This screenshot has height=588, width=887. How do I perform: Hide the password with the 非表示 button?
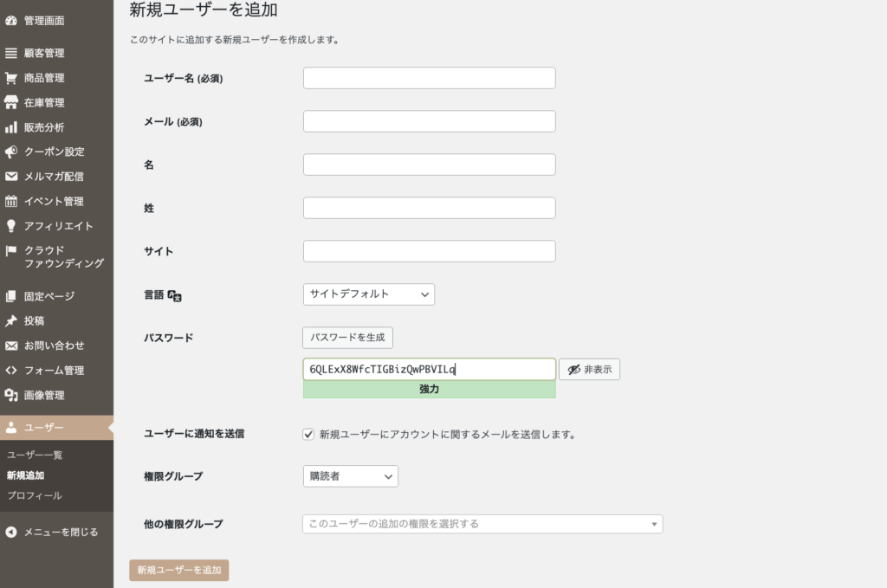point(589,370)
